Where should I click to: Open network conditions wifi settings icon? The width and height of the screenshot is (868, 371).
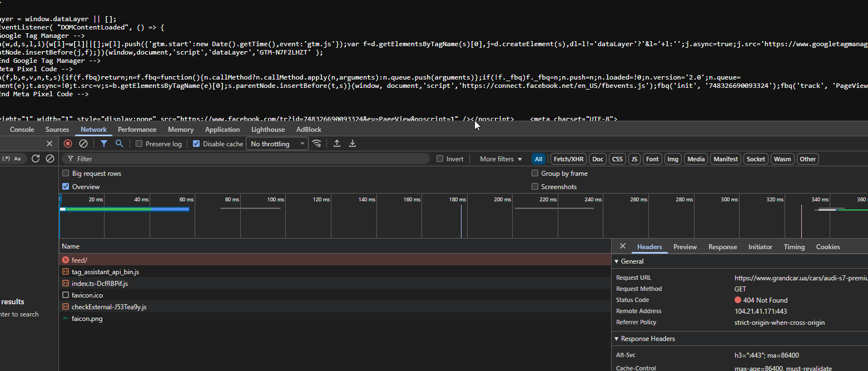click(317, 144)
